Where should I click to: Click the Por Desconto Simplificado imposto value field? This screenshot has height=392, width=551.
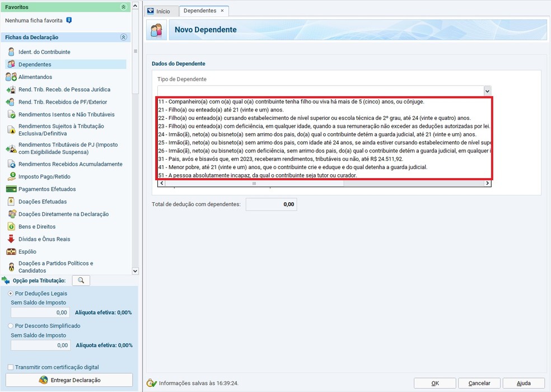click(40, 346)
